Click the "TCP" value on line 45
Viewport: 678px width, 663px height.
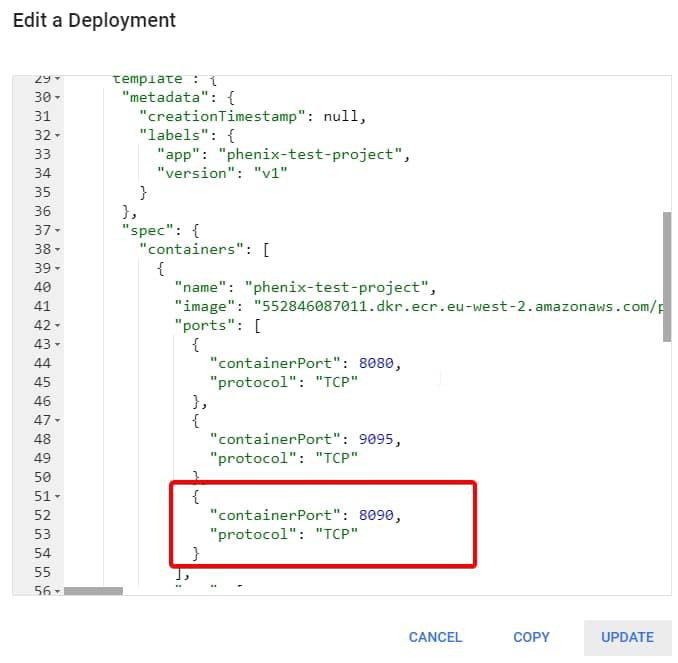[336, 382]
